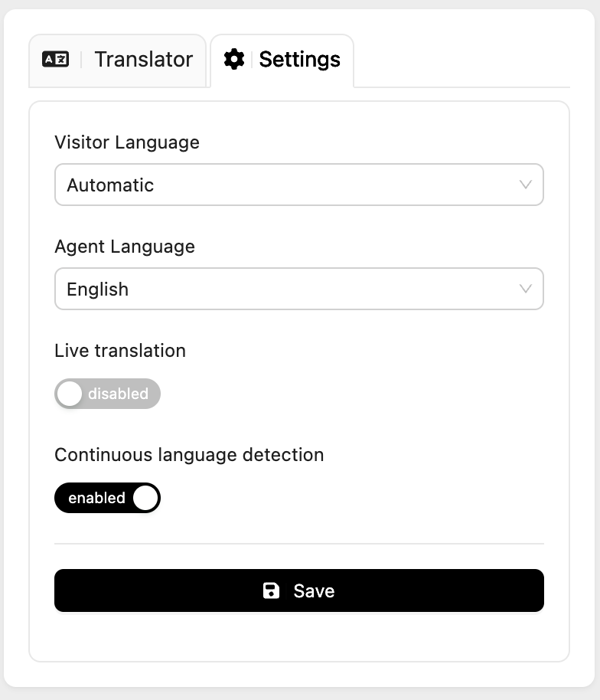Click the translate A文 icon on Translator tab

tap(54, 58)
